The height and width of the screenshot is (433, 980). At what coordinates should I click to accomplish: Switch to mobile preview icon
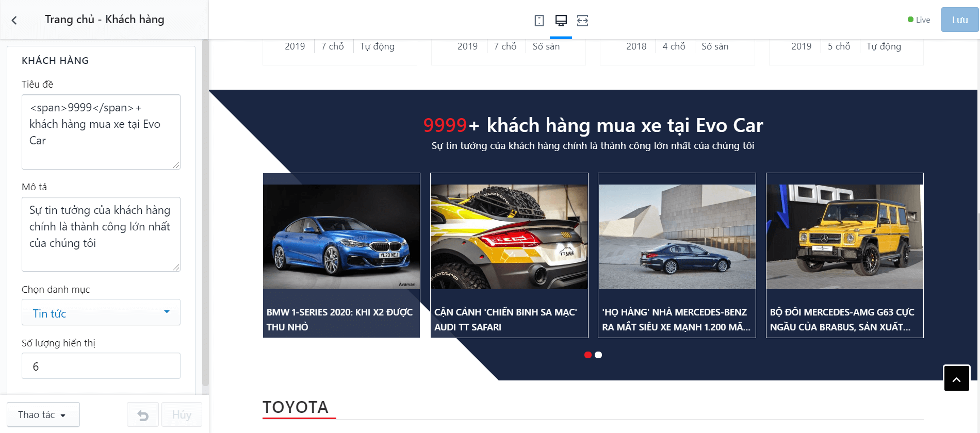point(539,21)
